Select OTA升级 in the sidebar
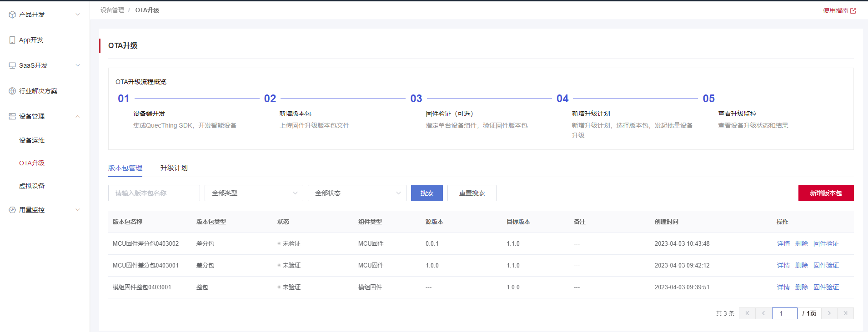868x332 pixels. pyautogui.click(x=32, y=163)
